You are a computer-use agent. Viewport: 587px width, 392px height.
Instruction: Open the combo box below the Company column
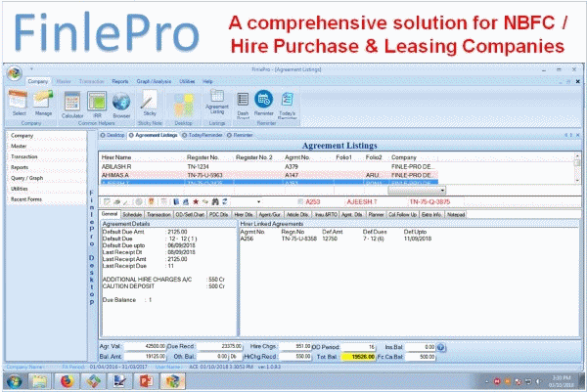coord(417,191)
